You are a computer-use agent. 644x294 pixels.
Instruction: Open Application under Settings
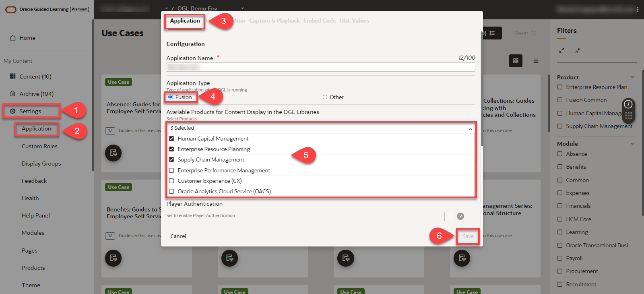tap(36, 128)
